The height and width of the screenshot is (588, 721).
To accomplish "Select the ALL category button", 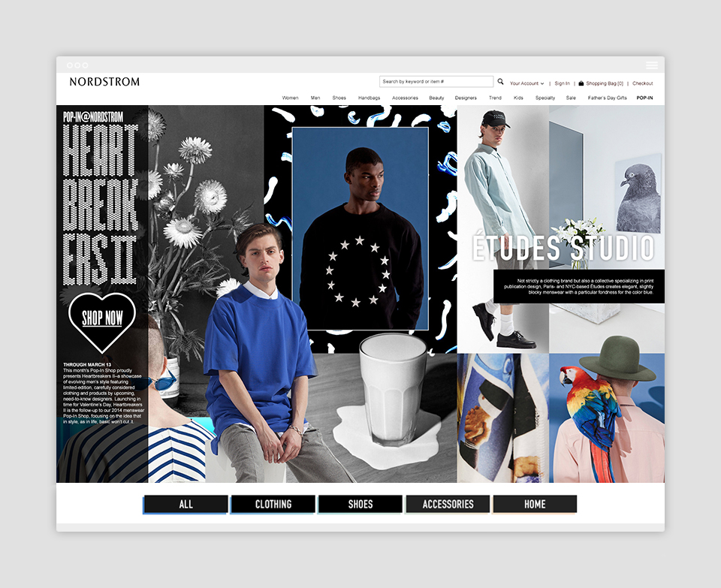I will pyautogui.click(x=186, y=505).
